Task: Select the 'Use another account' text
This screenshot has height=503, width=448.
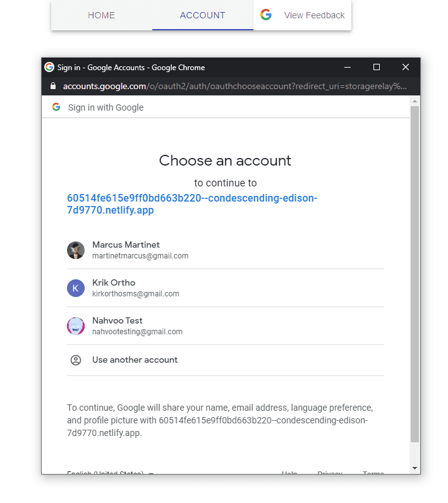Action: [x=135, y=360]
